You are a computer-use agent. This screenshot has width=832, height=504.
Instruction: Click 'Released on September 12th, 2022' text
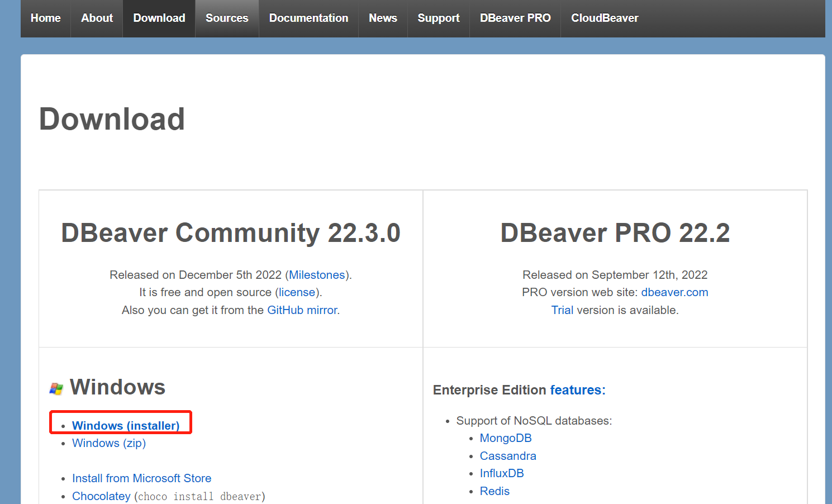click(615, 275)
